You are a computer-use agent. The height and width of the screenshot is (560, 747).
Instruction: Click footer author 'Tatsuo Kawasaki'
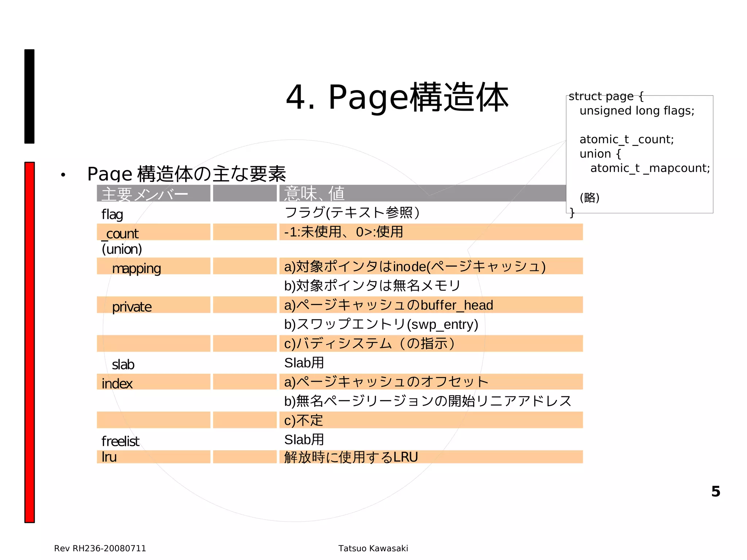[x=373, y=548]
